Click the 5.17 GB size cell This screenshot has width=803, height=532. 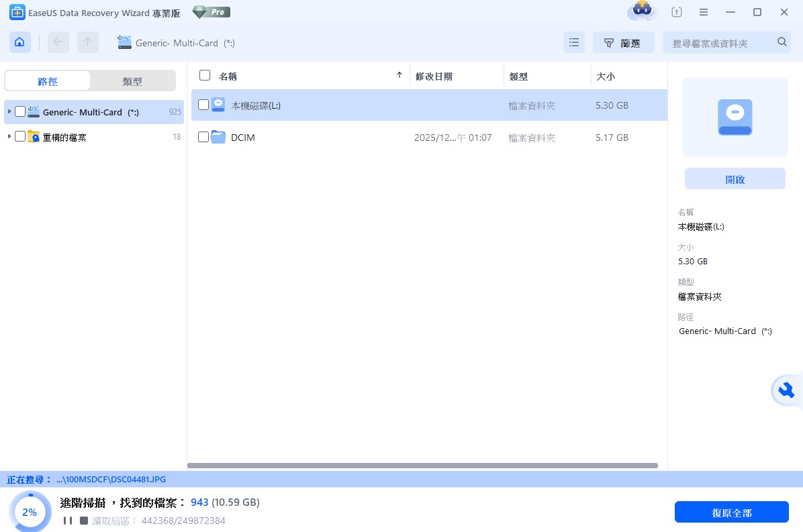(x=612, y=138)
